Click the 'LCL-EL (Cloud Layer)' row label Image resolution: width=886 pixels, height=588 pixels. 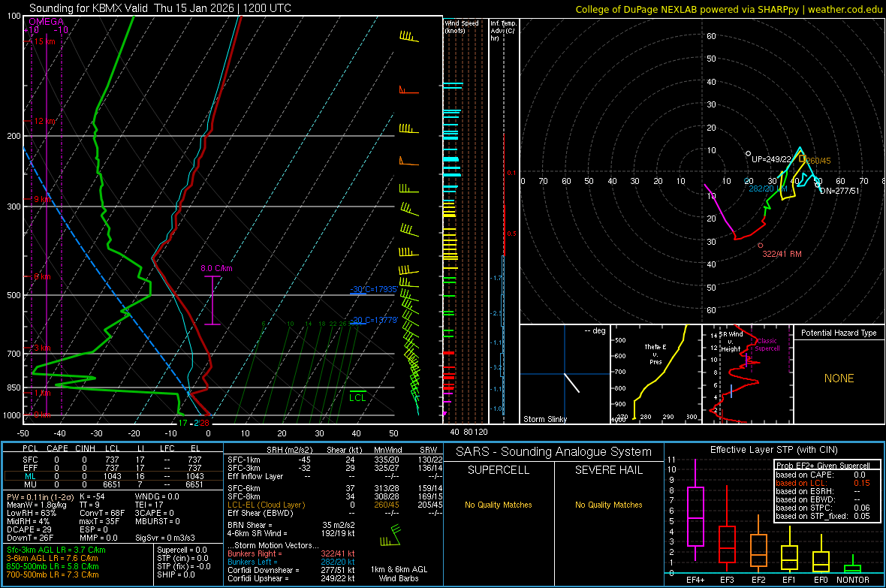[266, 505]
